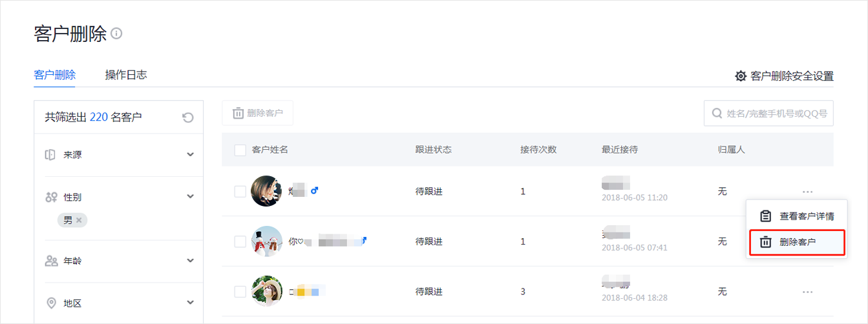Expand the 年龄 filter section
The width and height of the screenshot is (868, 324).
[x=190, y=261]
